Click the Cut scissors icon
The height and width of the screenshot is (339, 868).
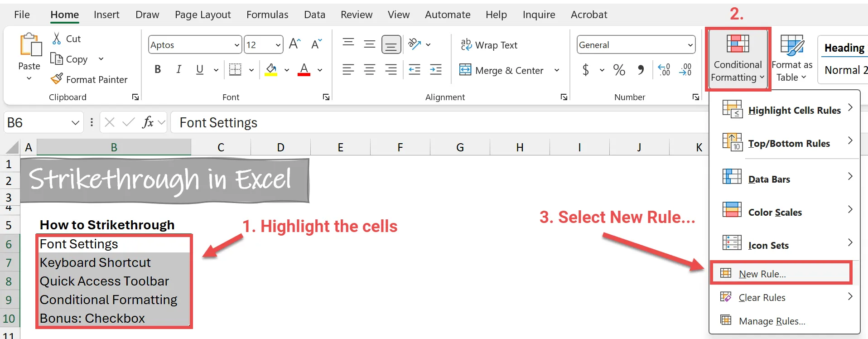pyautogui.click(x=57, y=39)
